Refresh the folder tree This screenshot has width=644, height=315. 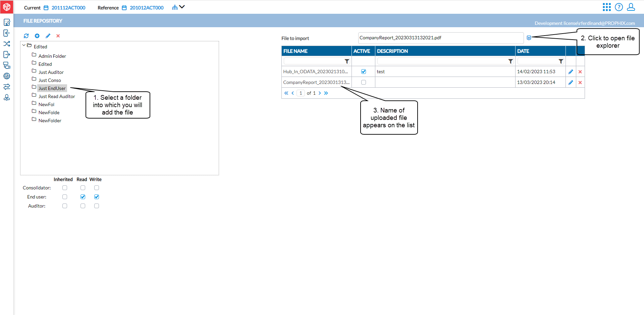(x=26, y=36)
